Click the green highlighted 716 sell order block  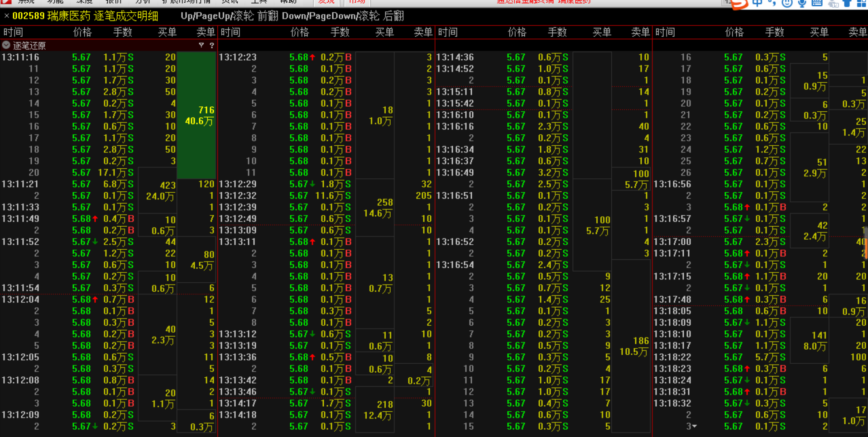[197, 115]
